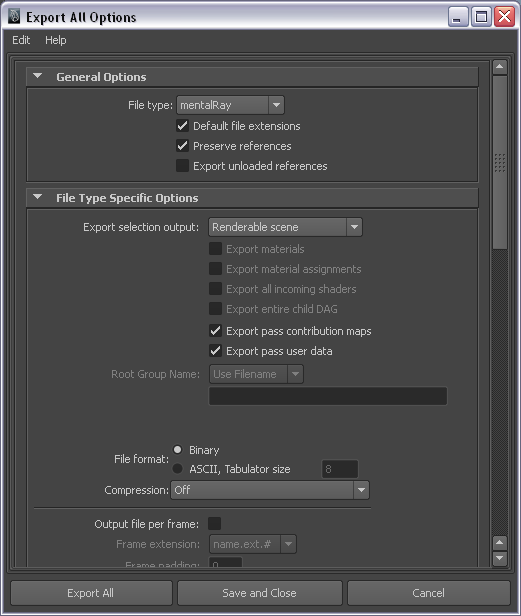
Task: Click the Export All button
Action: tap(91, 593)
